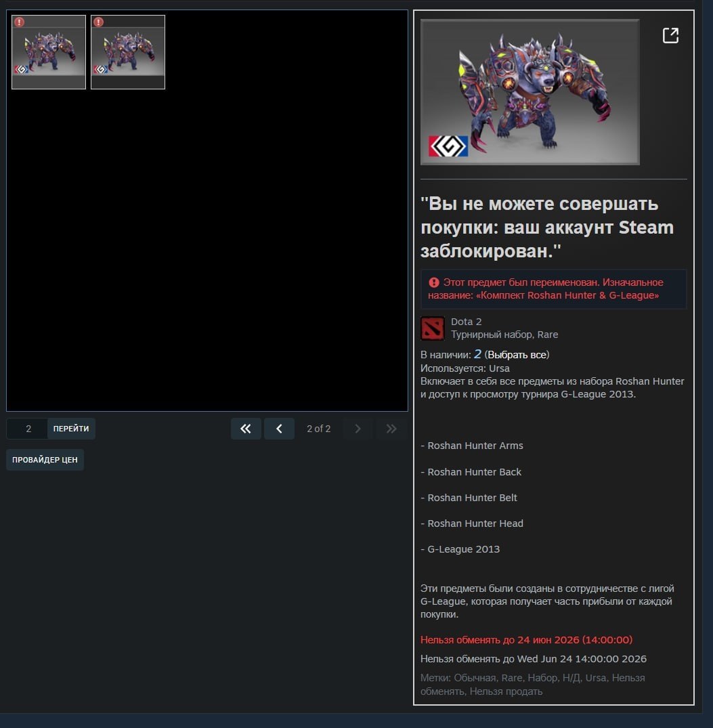Viewport: 713px width, 728px height.
Task: Open item in new window icon
Action: click(x=670, y=35)
